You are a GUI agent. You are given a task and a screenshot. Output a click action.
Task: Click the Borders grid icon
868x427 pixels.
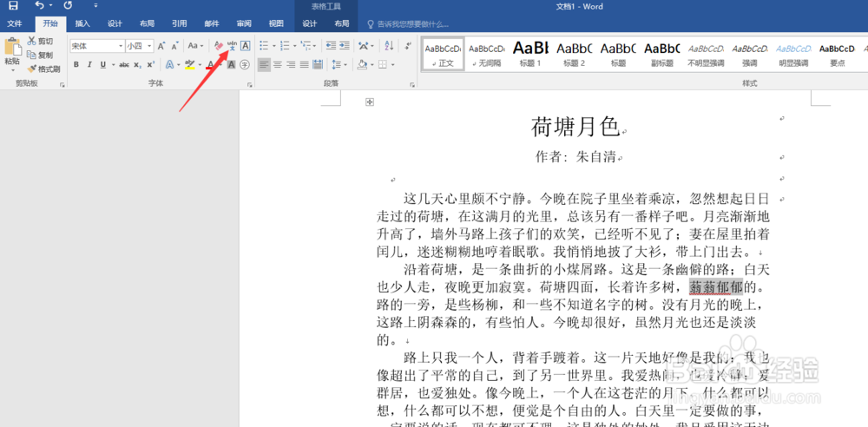tap(383, 65)
